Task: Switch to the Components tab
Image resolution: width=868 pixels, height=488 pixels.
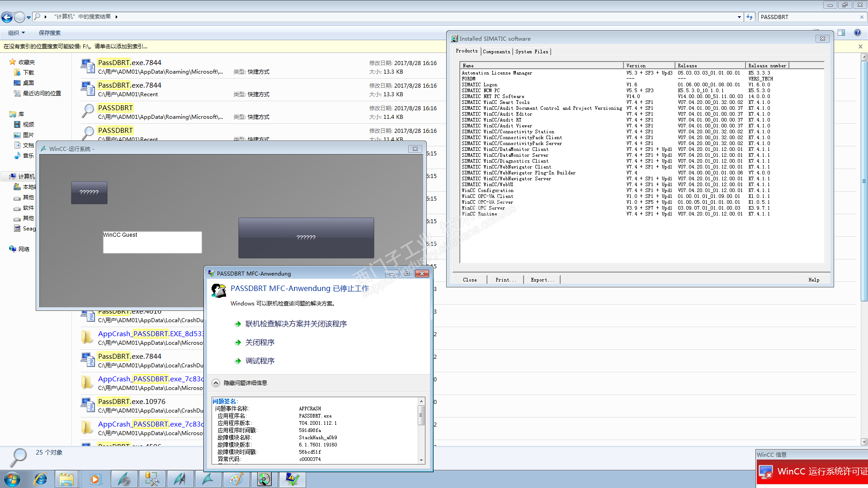Action: coord(496,52)
